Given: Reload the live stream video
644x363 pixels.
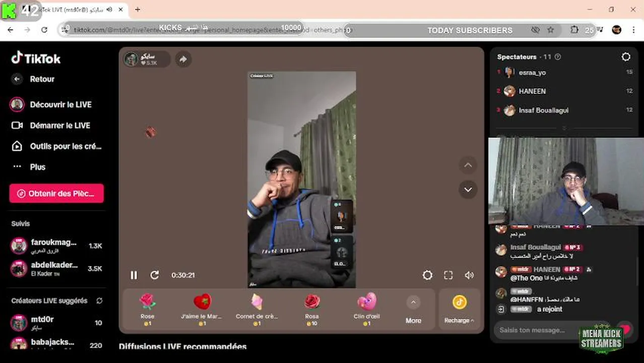Looking at the screenshot, I should [155, 275].
